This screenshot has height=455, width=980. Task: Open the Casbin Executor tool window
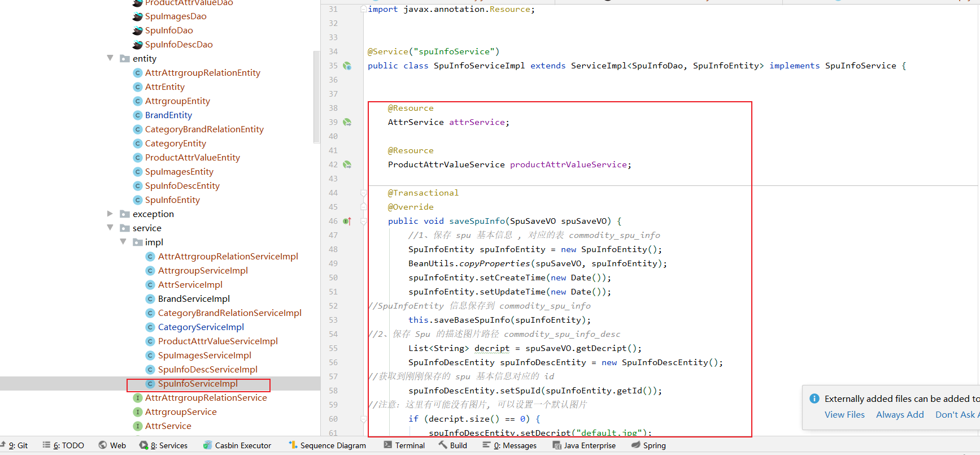[x=237, y=445]
